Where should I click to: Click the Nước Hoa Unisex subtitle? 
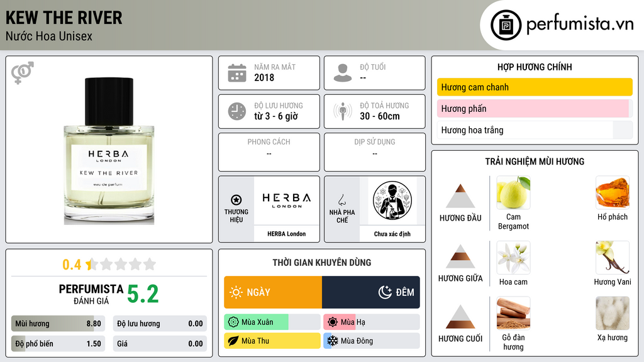(x=49, y=36)
